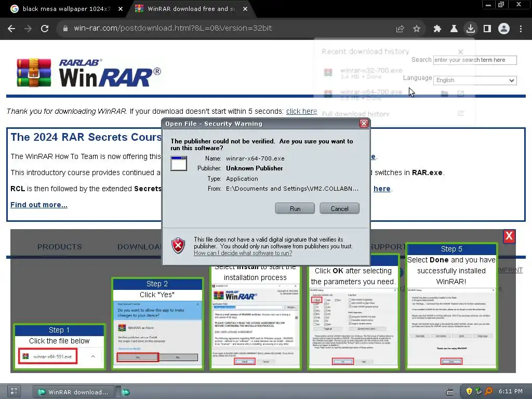
Task: Click the WinRAR logo
Action: tap(89, 73)
